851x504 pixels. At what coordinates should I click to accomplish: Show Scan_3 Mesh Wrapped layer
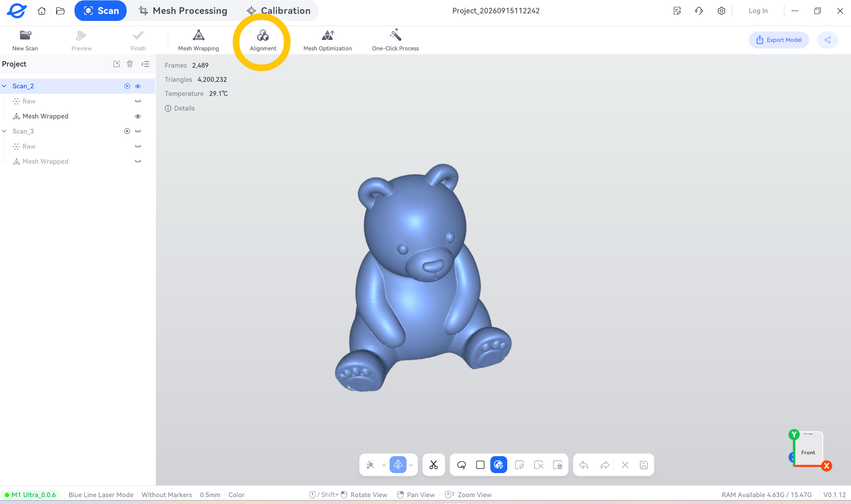138,161
